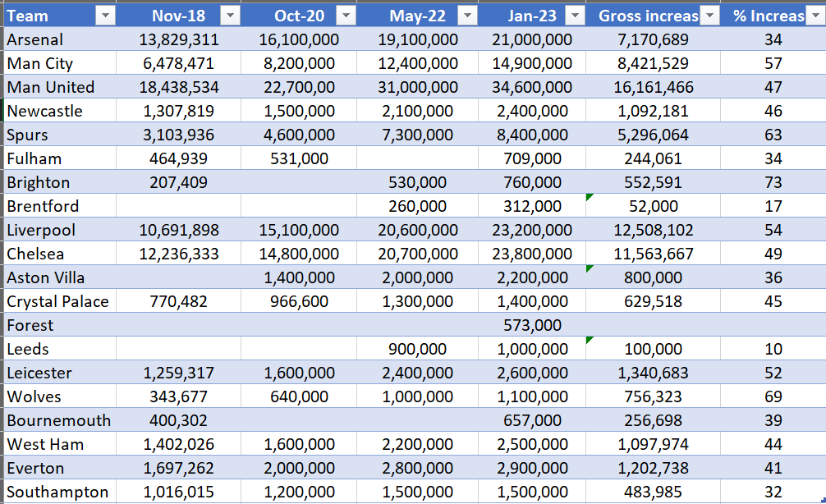
Task: Select the Nov-18 header cell
Action: point(178,16)
